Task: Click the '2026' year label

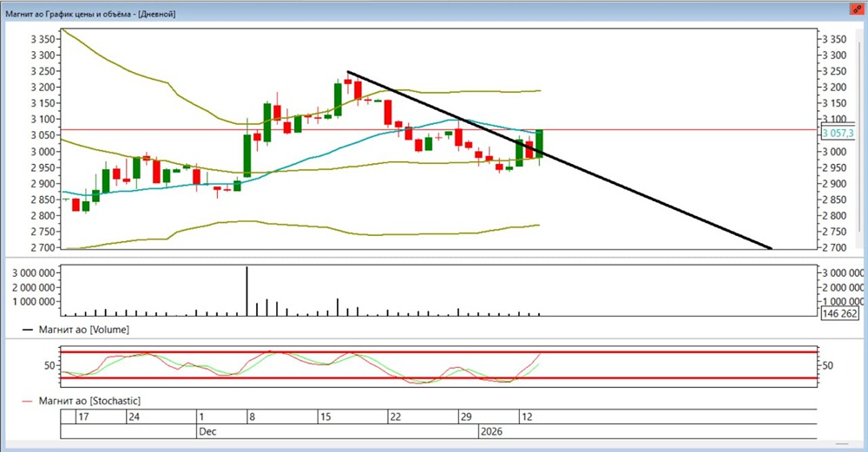Action: pyautogui.click(x=491, y=431)
